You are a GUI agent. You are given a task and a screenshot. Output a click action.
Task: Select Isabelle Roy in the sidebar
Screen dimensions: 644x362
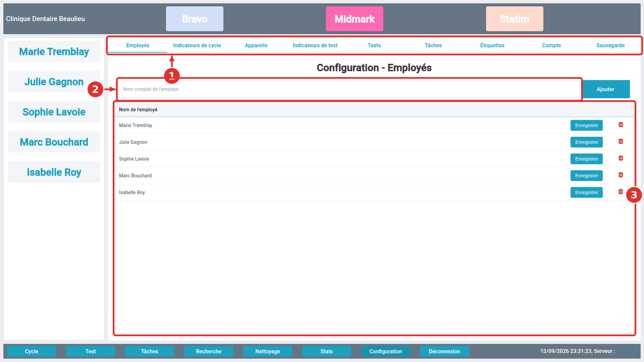point(54,172)
